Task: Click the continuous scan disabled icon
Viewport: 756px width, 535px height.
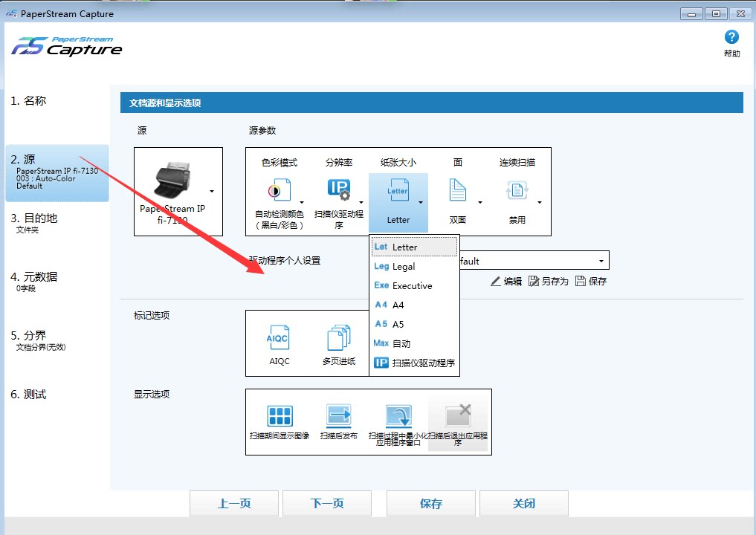Action: pos(517,190)
